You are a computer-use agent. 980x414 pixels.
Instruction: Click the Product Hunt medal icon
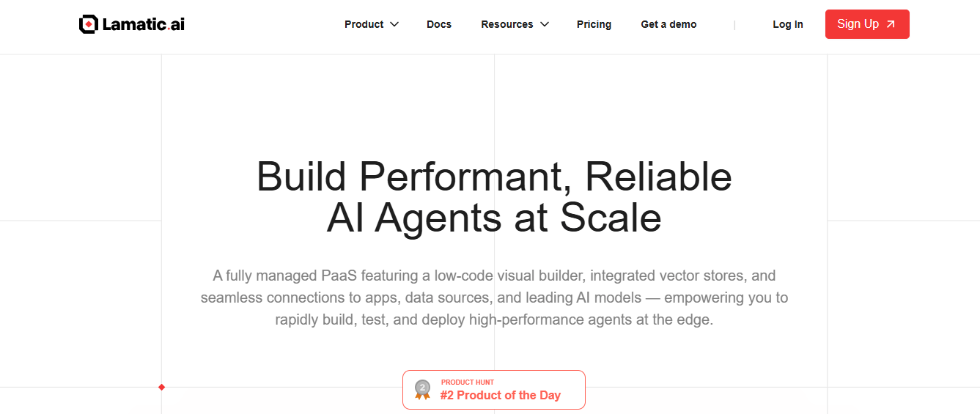point(422,389)
